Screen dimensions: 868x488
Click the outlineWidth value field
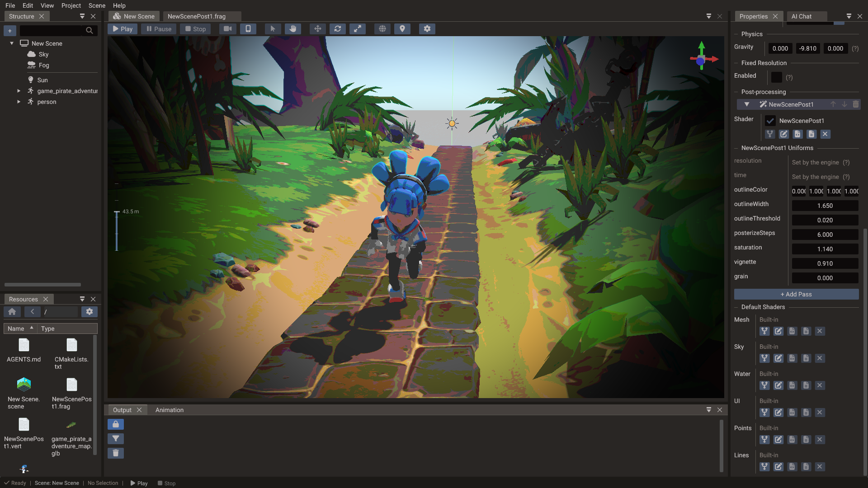tap(825, 206)
